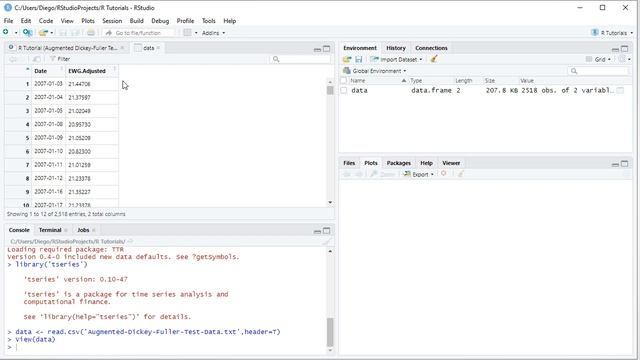The height and width of the screenshot is (360, 640).
Task: Open the Addins dropdown
Action: (x=213, y=33)
